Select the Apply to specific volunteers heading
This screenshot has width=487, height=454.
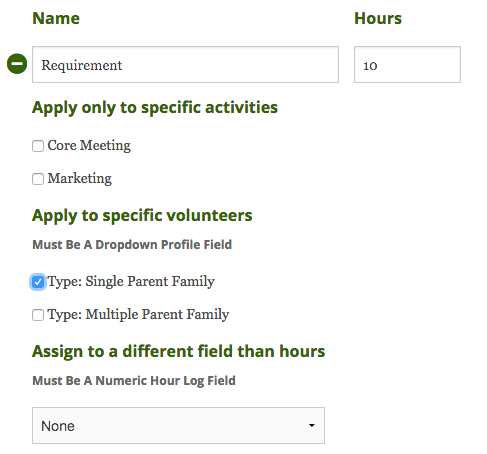[142, 216]
